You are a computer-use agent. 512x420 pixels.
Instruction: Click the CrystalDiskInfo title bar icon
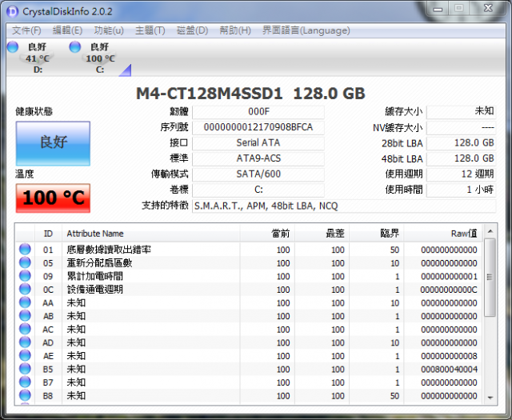[x=13, y=11]
